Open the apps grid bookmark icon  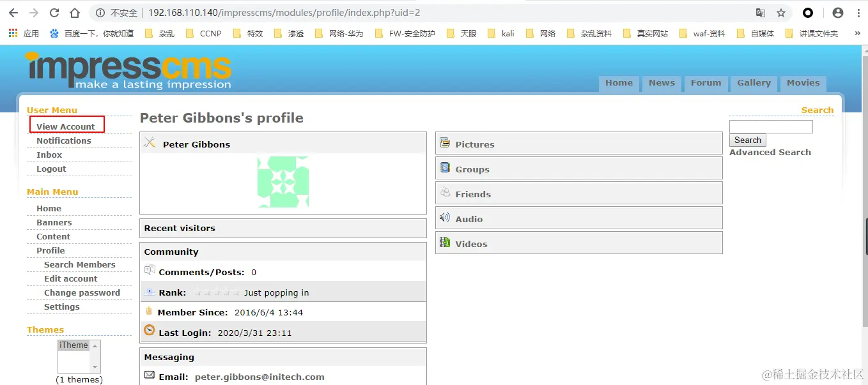(13, 33)
